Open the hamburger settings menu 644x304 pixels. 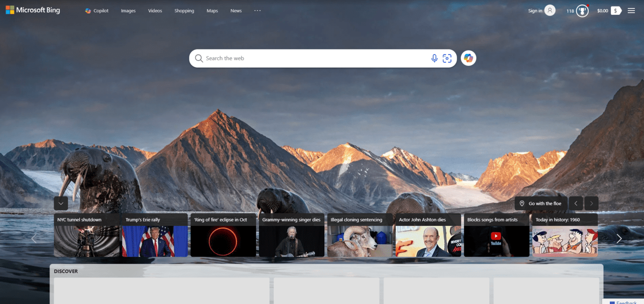[x=631, y=11]
